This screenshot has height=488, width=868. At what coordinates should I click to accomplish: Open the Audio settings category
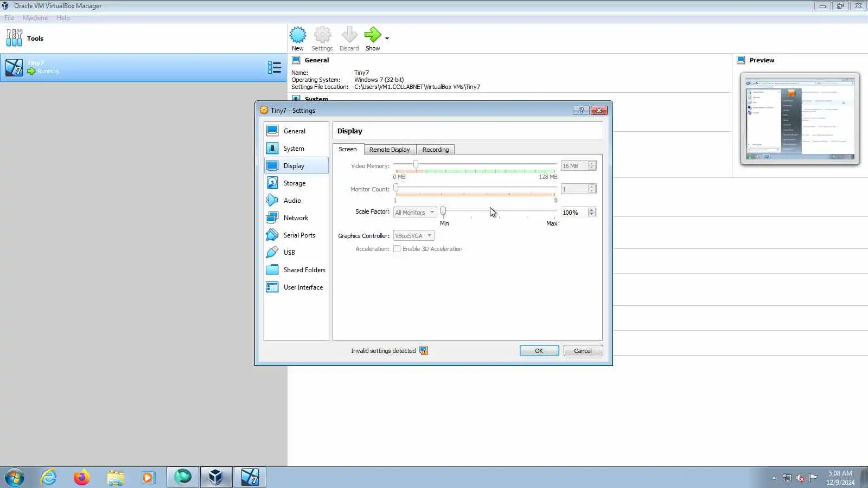[x=296, y=201]
